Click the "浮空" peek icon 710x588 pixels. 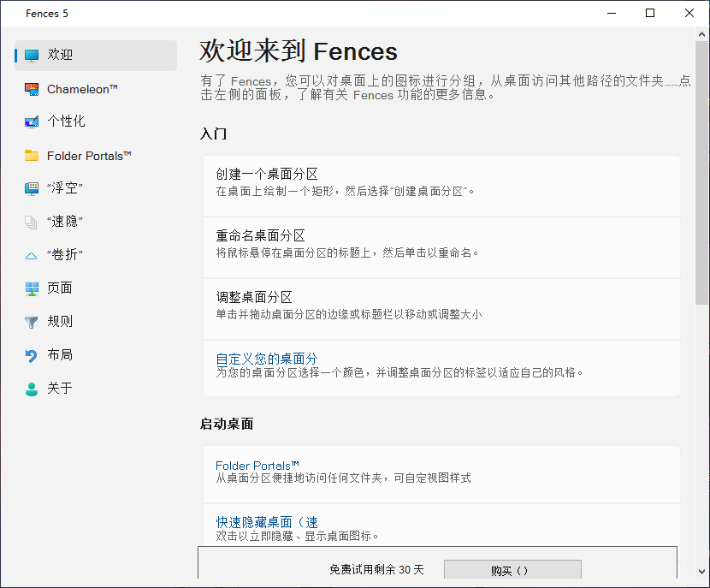coord(32,188)
